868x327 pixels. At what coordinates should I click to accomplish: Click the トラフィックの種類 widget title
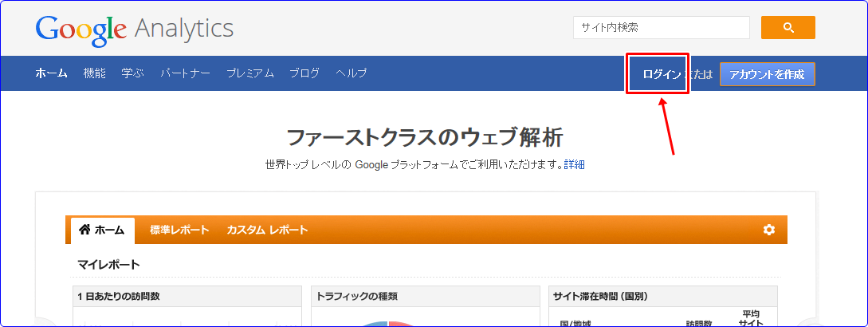click(357, 297)
